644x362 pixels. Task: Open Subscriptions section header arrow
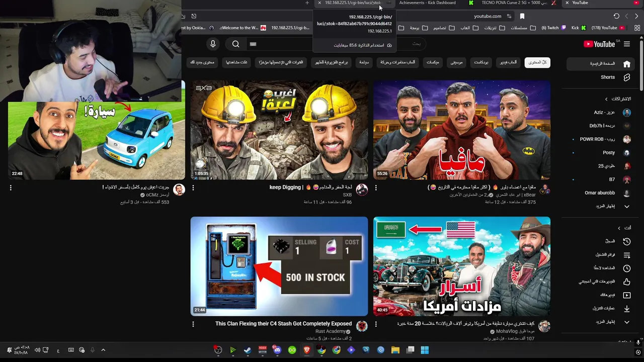click(x=606, y=99)
